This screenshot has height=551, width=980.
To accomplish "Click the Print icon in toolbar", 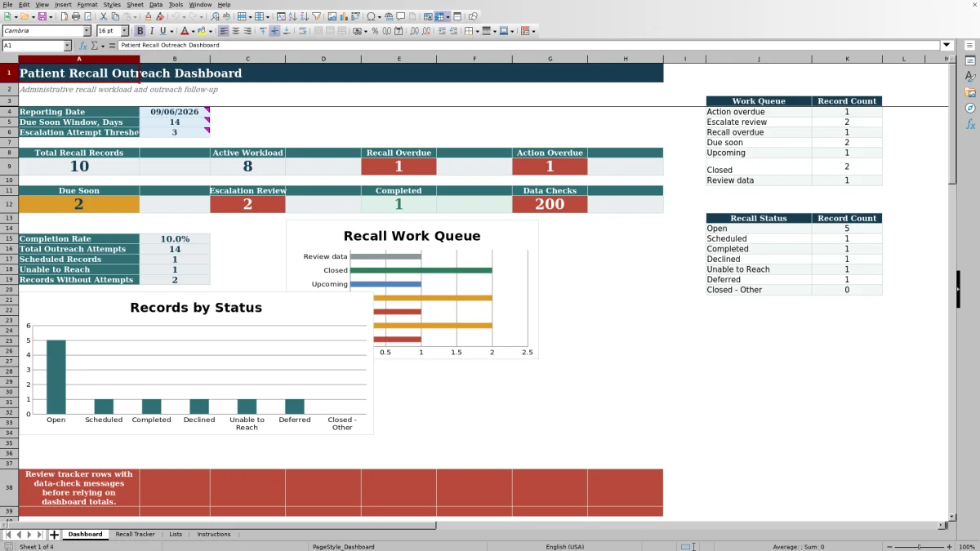I will pos(76,16).
